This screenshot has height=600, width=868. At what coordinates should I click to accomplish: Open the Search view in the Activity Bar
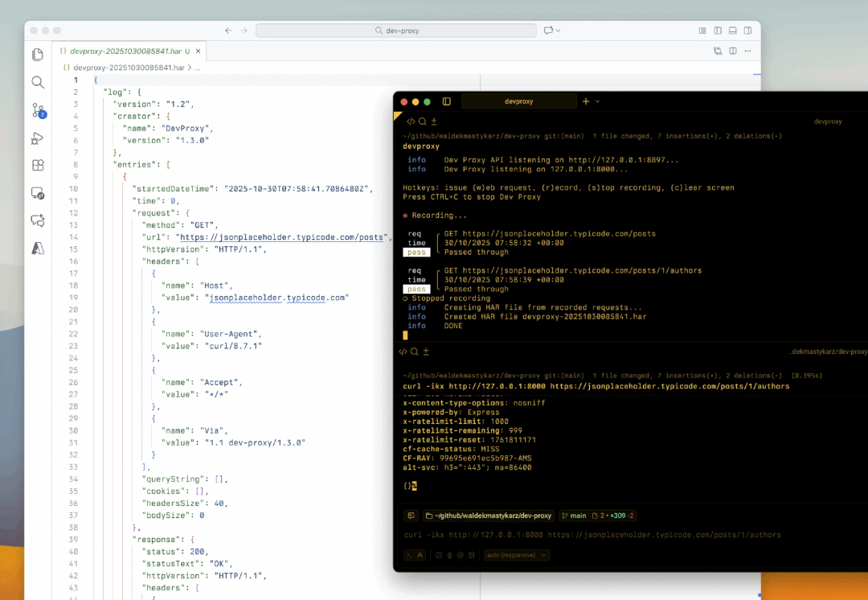[37, 82]
